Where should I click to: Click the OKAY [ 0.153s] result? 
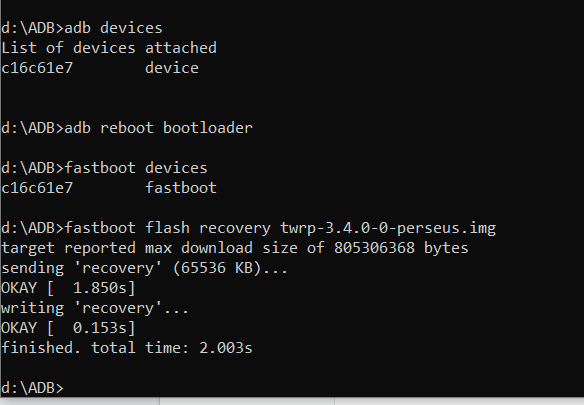[68, 328]
